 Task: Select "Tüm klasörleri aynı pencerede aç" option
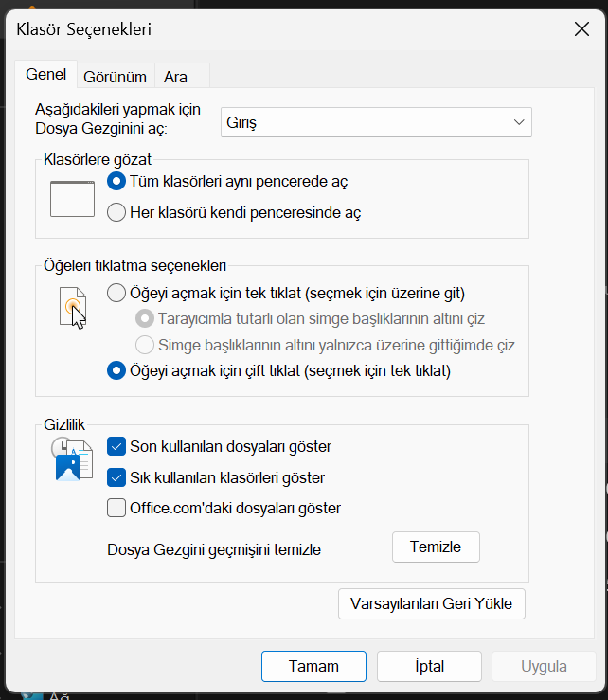(x=117, y=180)
